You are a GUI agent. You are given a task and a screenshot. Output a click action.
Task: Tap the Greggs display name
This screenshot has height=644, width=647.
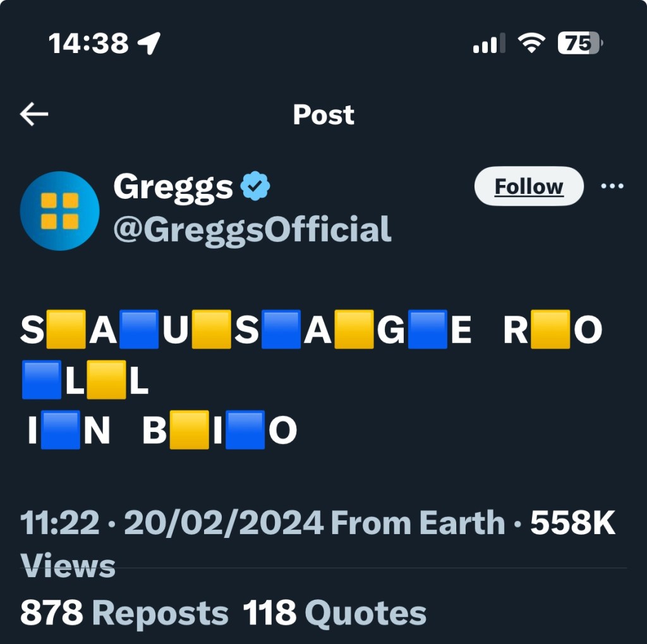pyautogui.click(x=173, y=187)
